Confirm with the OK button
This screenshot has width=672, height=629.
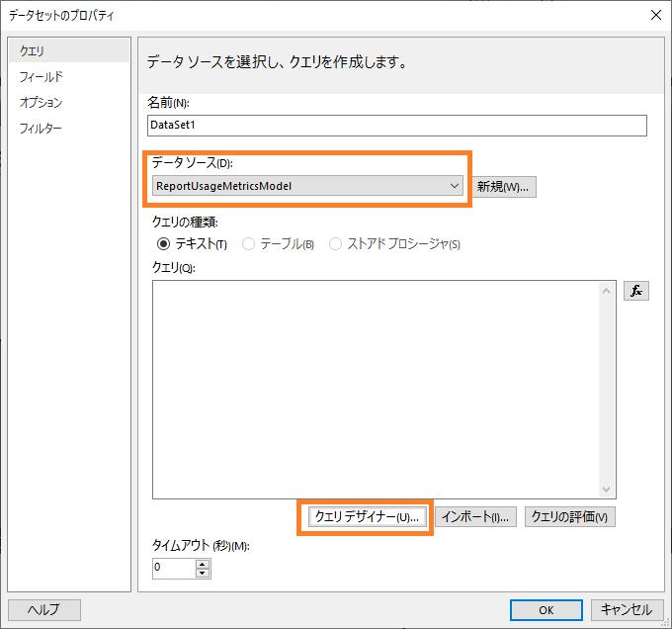pyautogui.click(x=546, y=610)
